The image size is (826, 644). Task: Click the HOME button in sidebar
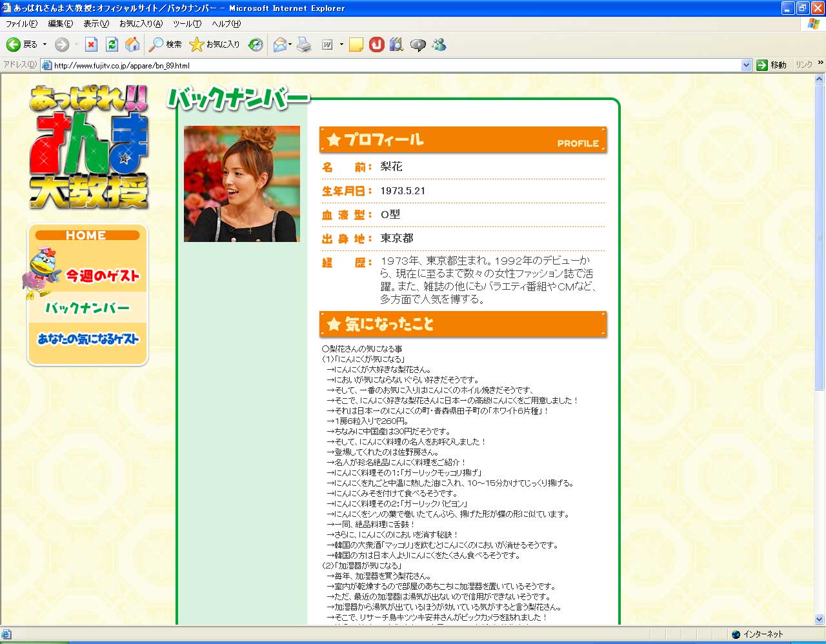point(87,236)
